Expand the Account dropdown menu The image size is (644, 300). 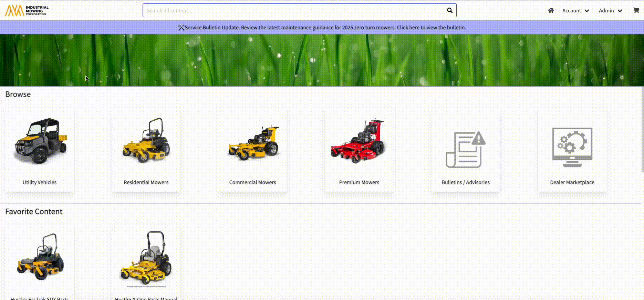click(x=575, y=11)
